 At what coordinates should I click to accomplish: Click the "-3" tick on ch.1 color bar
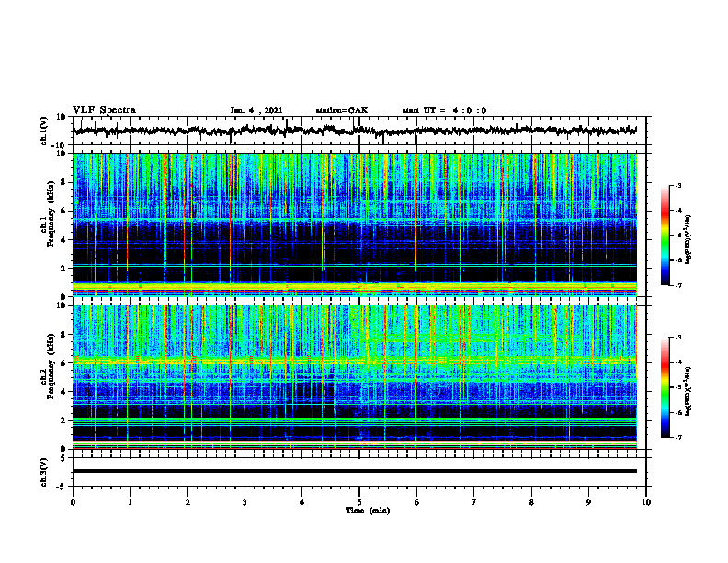click(x=678, y=186)
